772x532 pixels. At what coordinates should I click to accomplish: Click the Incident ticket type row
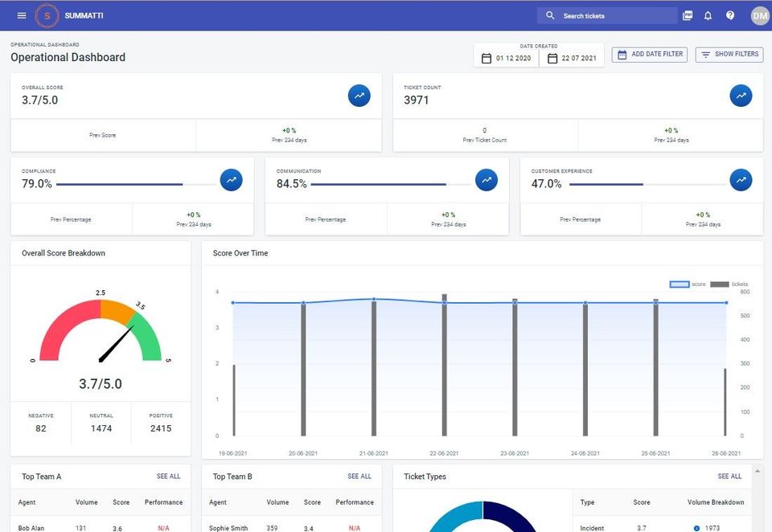(662, 527)
